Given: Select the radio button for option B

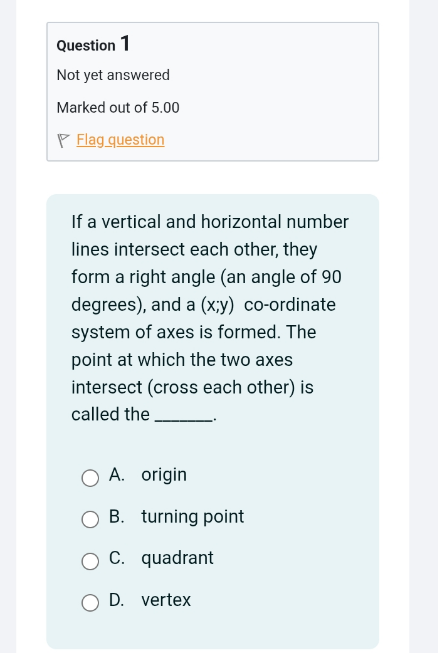Looking at the screenshot, I should [x=90, y=519].
